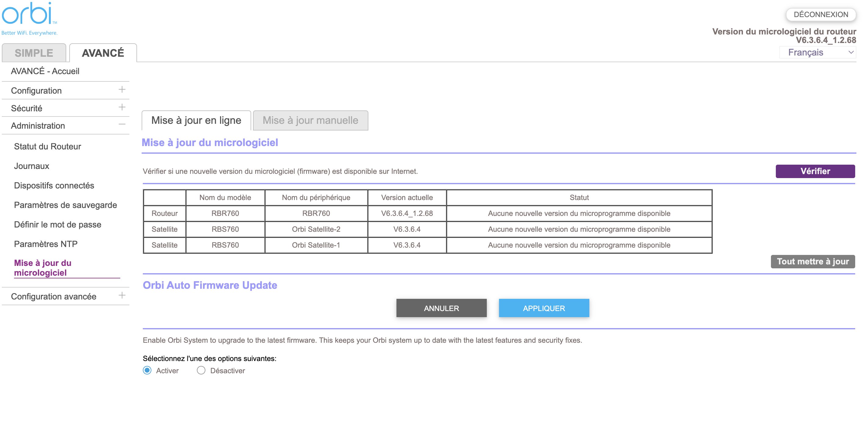
Task: Open the Mise à jour manuelle tab
Action: click(310, 120)
